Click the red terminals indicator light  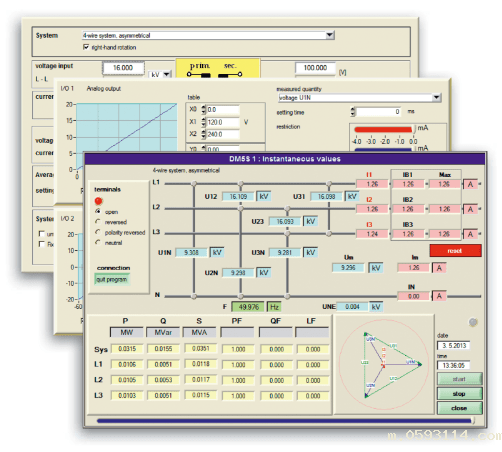tap(98, 201)
